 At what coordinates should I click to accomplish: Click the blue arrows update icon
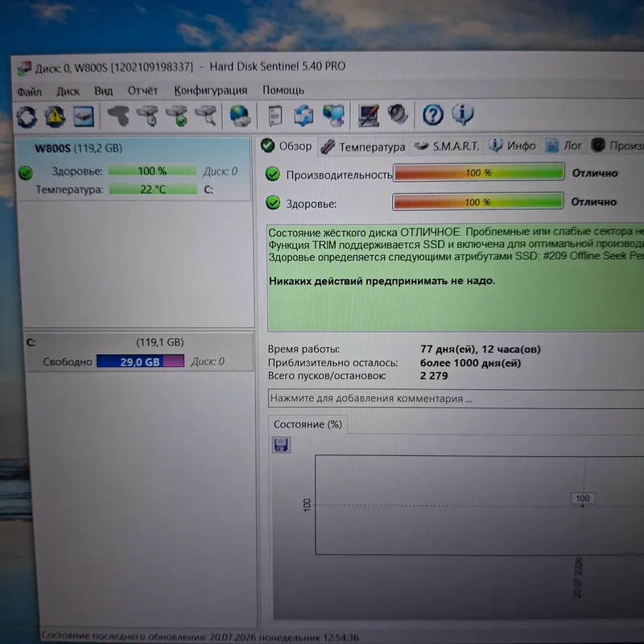coord(304,115)
